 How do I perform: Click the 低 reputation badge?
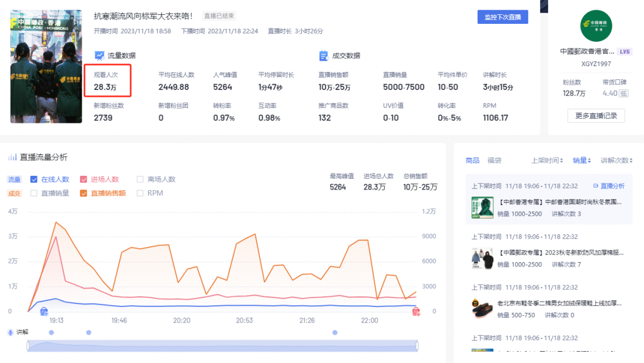tap(624, 93)
